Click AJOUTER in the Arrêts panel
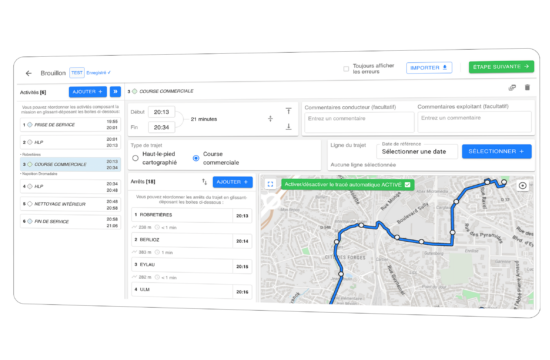The image size is (550, 360). 233,182
